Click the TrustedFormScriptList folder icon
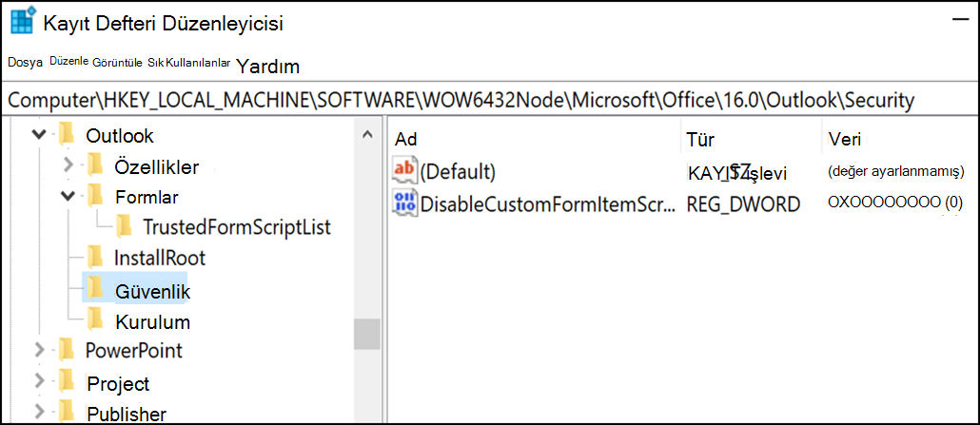This screenshot has height=425, width=980. (x=125, y=226)
